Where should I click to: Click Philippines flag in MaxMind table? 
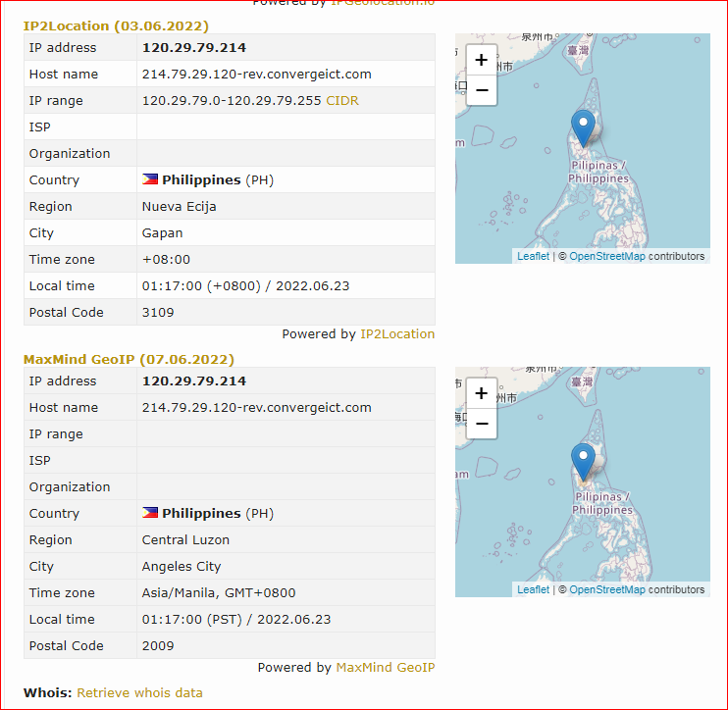tap(150, 512)
